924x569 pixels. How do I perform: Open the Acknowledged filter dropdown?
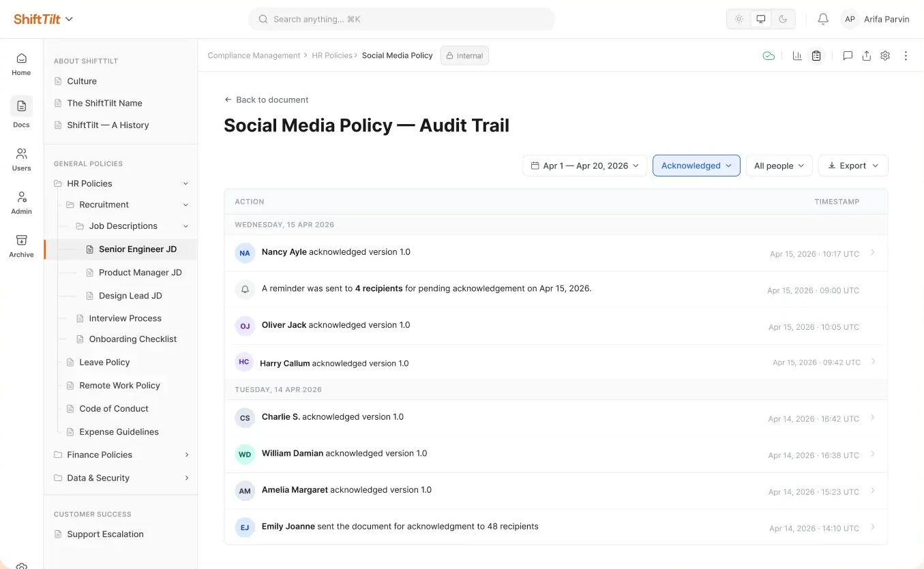click(696, 166)
